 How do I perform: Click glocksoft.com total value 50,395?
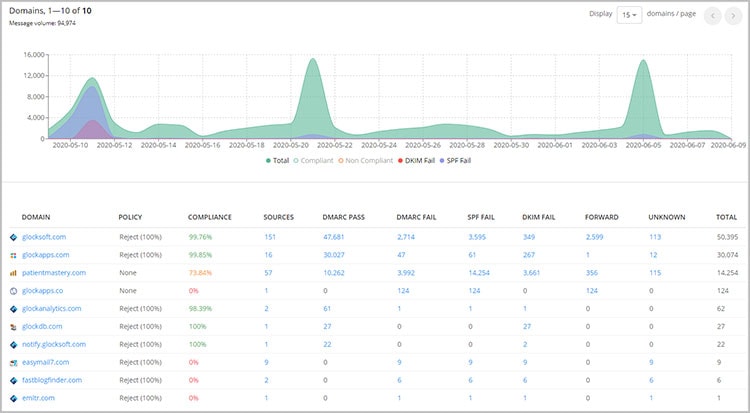coord(727,237)
